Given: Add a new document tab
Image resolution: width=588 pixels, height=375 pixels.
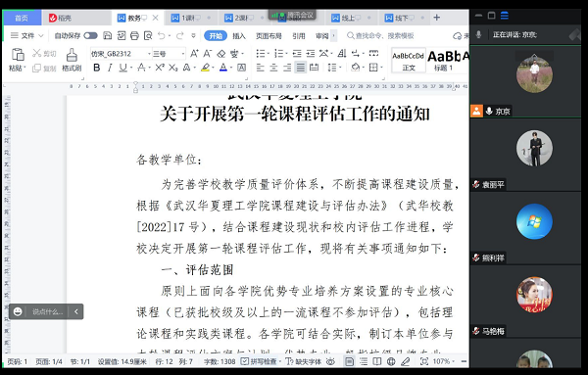Looking at the screenshot, I should tap(437, 18).
